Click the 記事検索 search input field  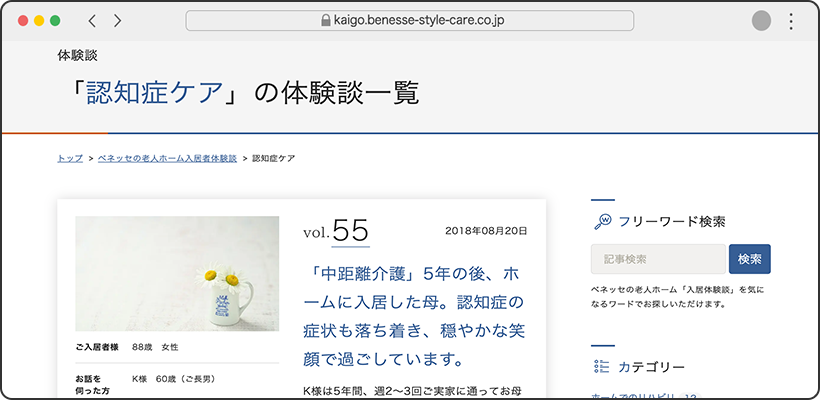tap(658, 259)
